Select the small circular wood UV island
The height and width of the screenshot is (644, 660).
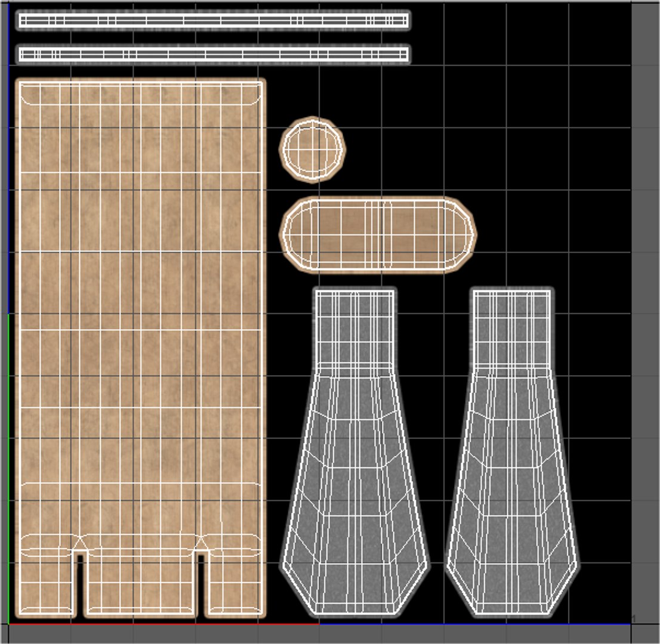pyautogui.click(x=312, y=150)
